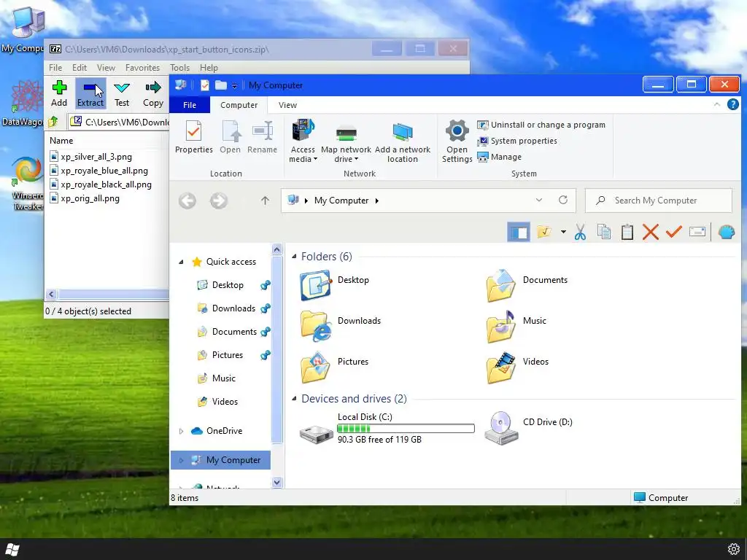Click the Copy icon in 7-Zip toolbar
This screenshot has height=560, width=747.
click(x=153, y=93)
